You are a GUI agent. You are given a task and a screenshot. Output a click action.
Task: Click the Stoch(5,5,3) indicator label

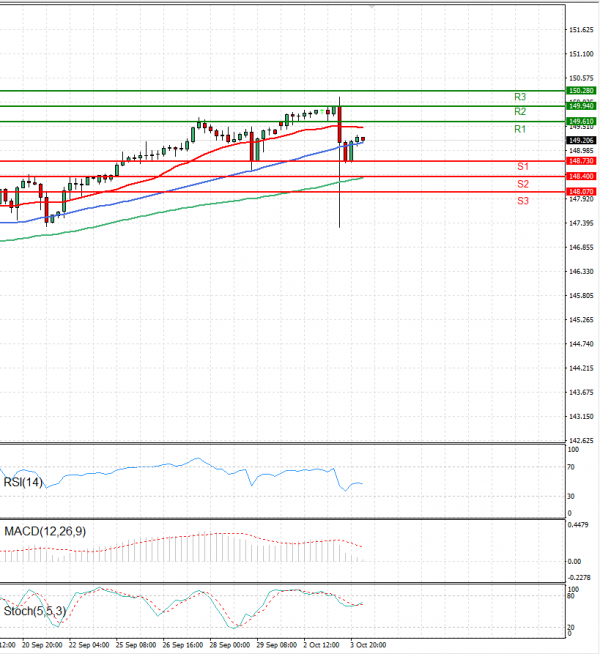(33, 608)
